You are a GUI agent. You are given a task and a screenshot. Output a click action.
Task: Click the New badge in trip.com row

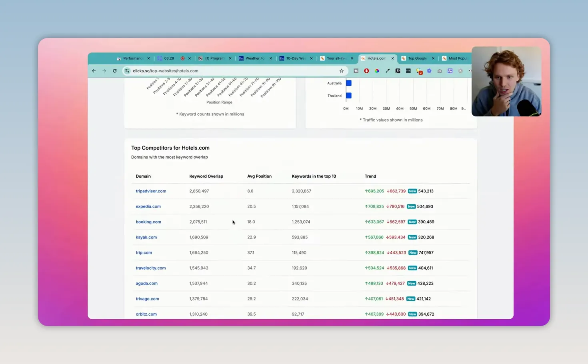click(413, 253)
